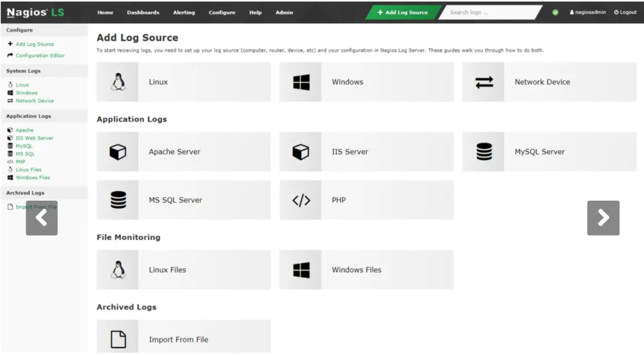The width and height of the screenshot is (644, 355).
Task: Select the Import From File card label
Action: click(x=179, y=340)
